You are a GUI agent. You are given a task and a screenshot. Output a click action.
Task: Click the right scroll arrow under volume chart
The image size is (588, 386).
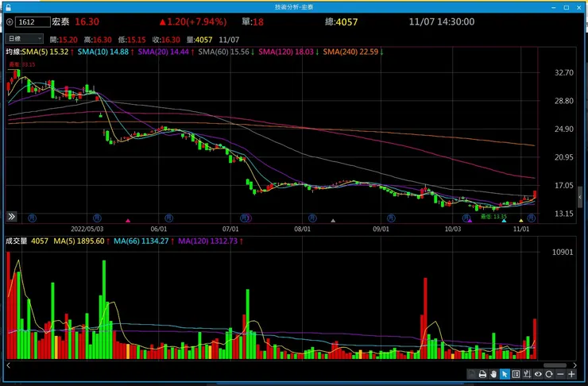(x=574, y=365)
